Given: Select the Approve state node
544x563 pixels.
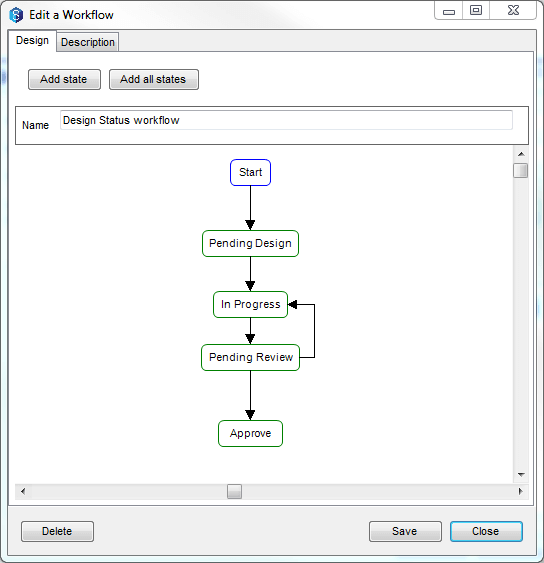Looking at the screenshot, I should (x=250, y=433).
